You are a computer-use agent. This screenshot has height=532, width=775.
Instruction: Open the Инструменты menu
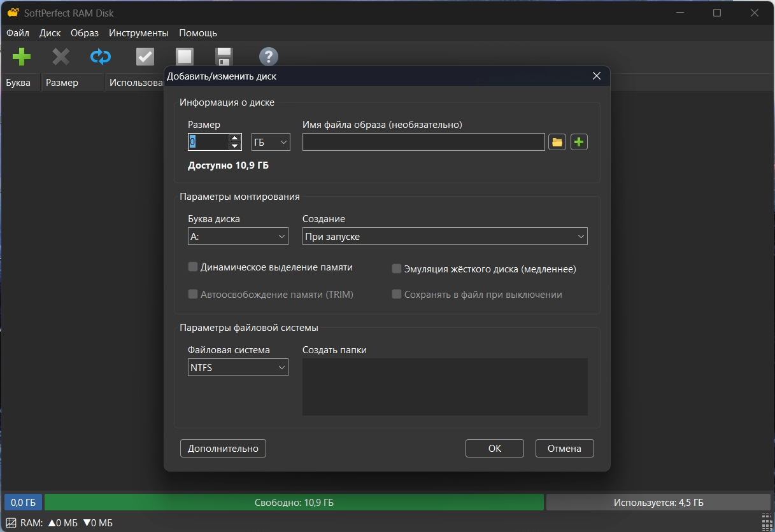[139, 33]
